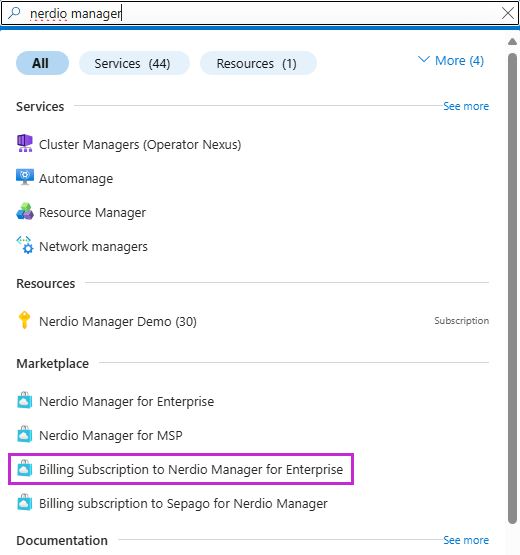Filter results by Resources (1)
Screen dimensions: 520x555
pos(258,63)
